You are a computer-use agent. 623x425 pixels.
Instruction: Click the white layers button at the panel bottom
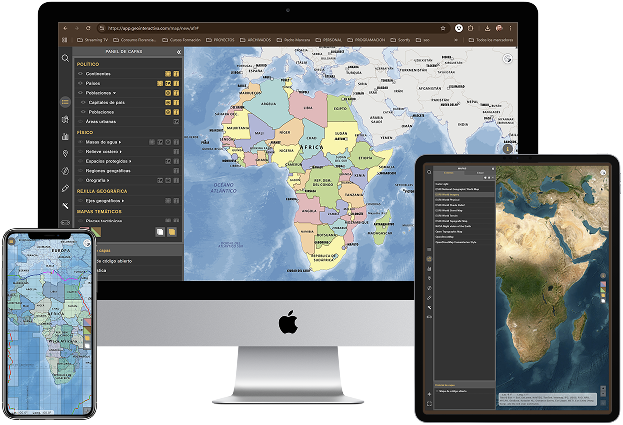[x=160, y=232]
